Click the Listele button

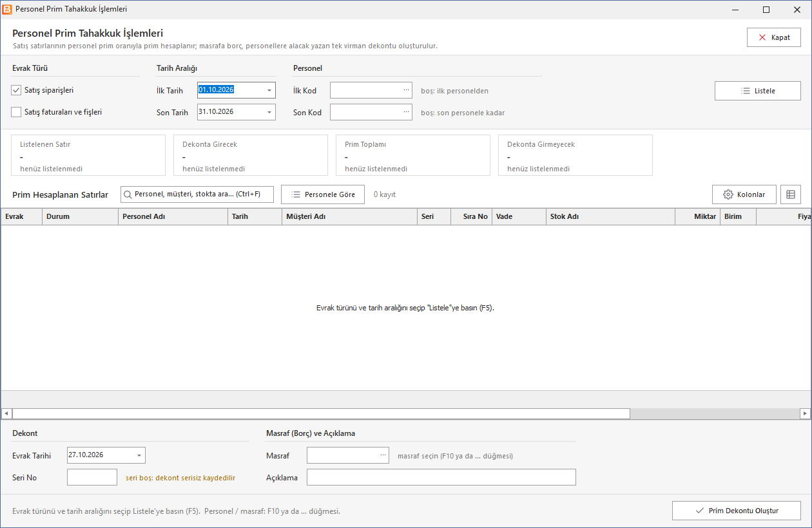(758, 91)
